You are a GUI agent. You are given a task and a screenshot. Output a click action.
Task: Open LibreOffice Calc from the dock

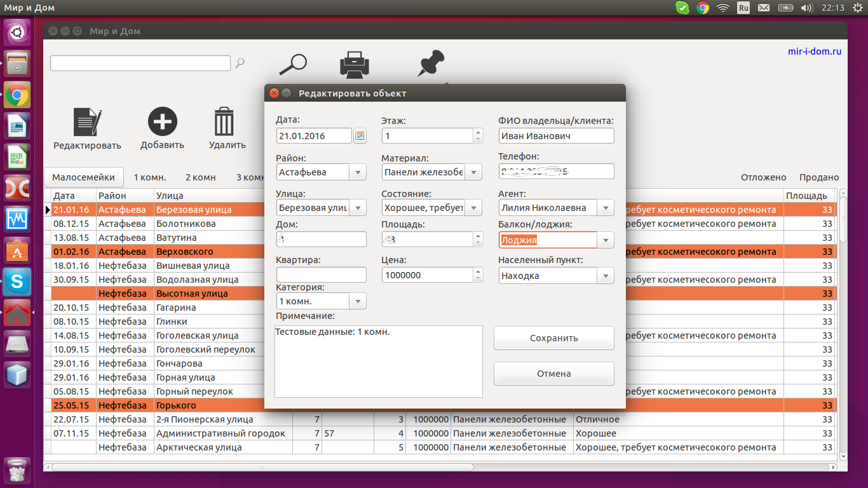[17, 157]
